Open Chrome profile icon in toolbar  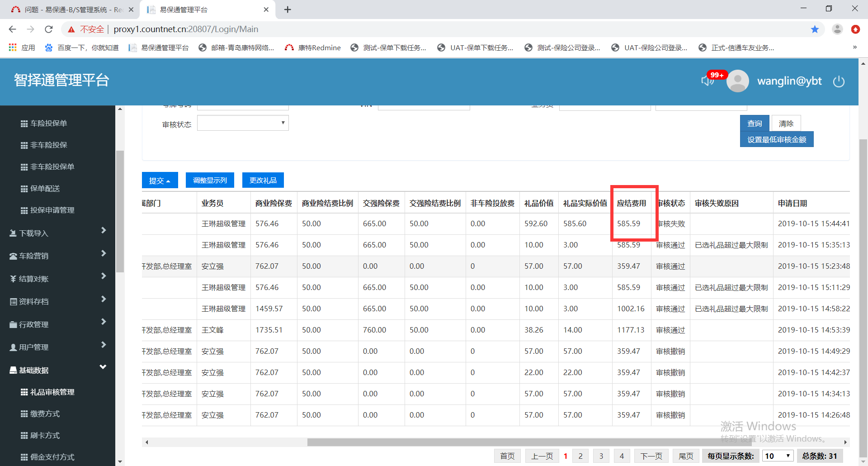[837, 29]
